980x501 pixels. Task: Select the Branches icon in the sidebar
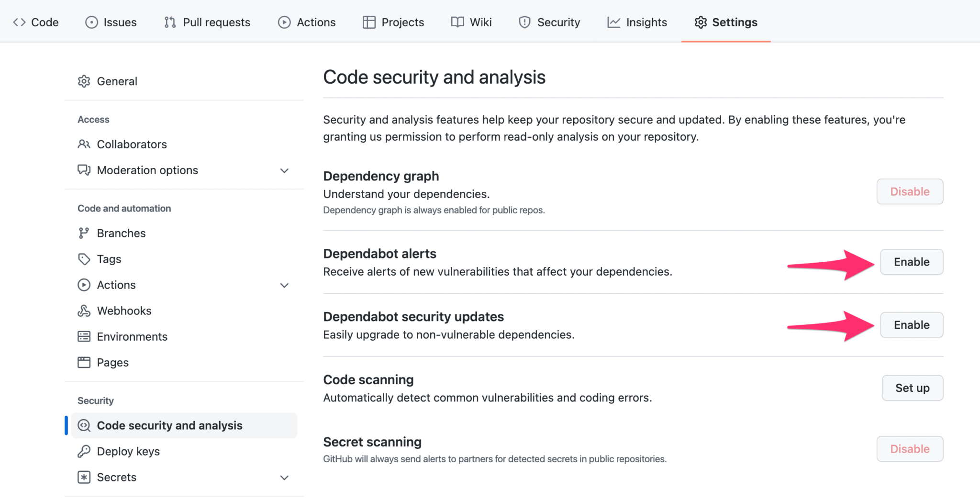pyautogui.click(x=84, y=233)
